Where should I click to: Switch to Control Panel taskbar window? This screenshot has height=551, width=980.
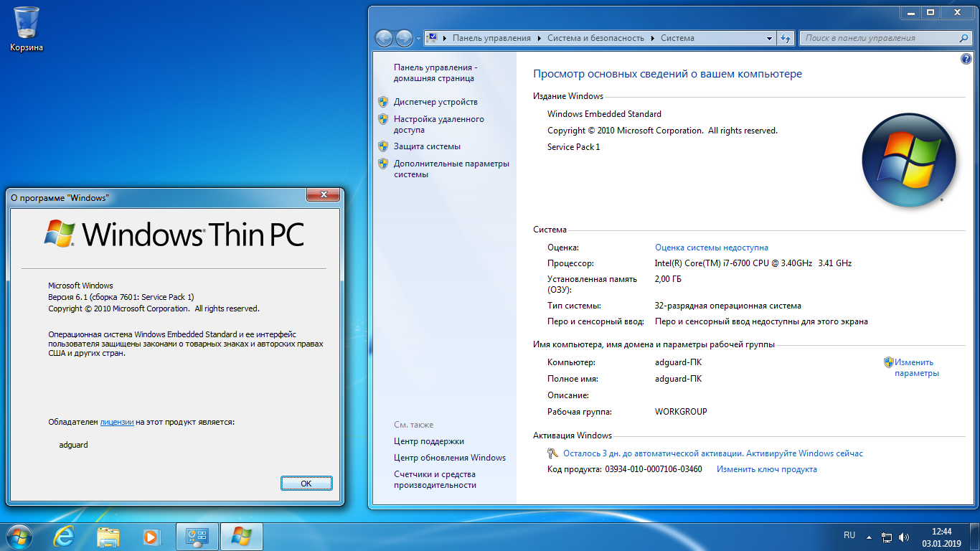197,537
